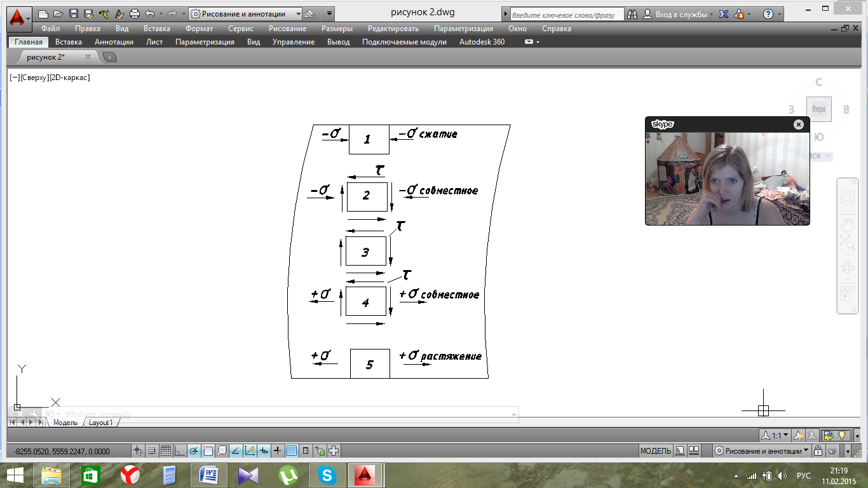Click the МОДЕЛЬ status bar button
Screen dimensions: 868x488
pos(655,451)
